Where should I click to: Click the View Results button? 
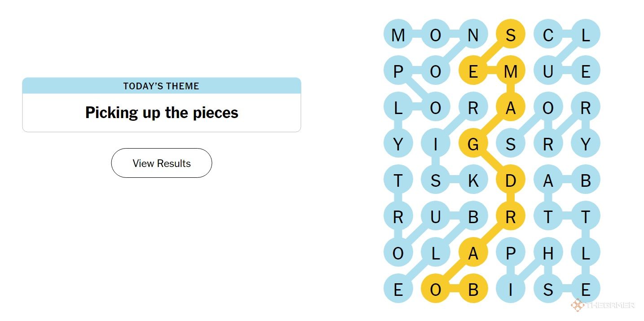(162, 163)
